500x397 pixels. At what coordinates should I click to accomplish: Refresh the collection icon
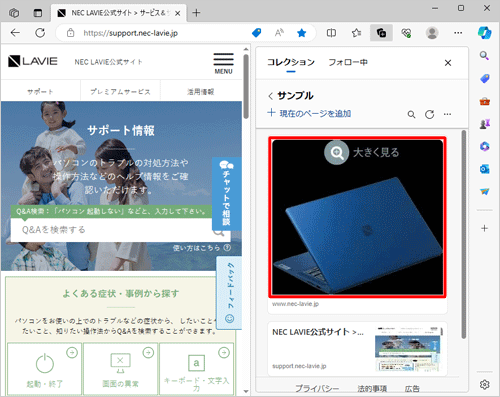click(x=430, y=115)
